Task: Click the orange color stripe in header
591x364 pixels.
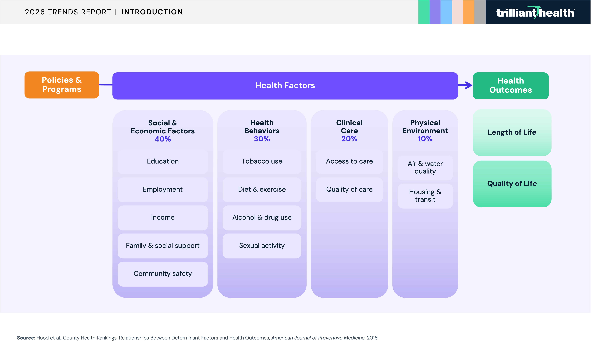Action: [469, 12]
